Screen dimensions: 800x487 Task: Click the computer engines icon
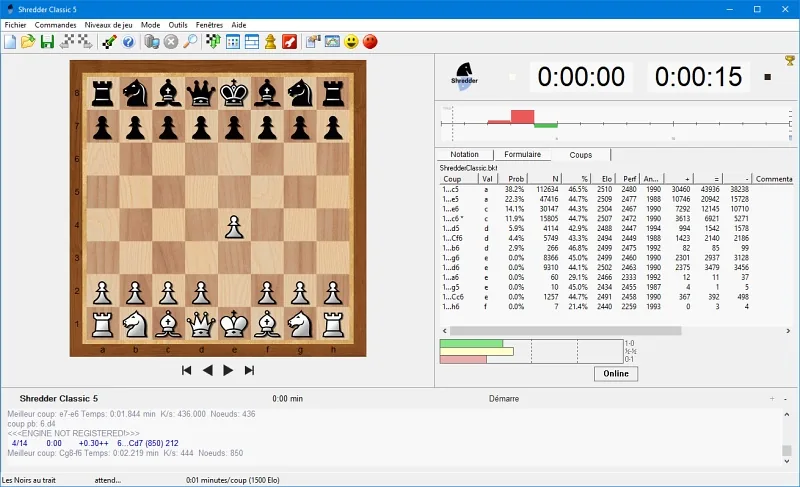[x=152, y=42]
